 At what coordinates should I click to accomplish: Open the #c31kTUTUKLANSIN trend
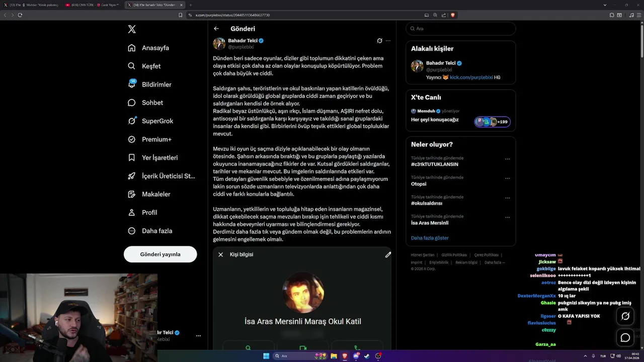[435, 164]
